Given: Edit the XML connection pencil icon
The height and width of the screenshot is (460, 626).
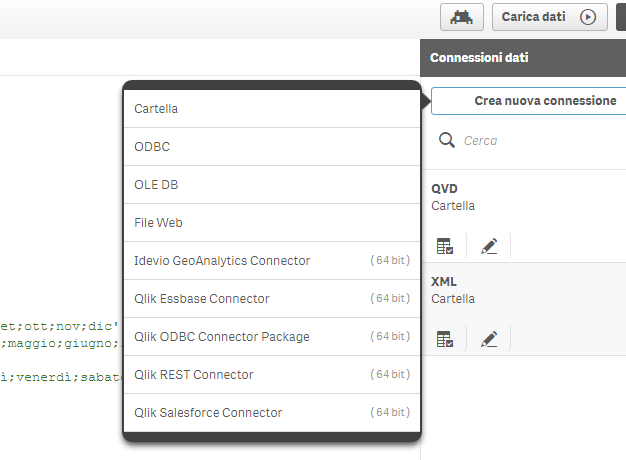Looking at the screenshot, I should [x=489, y=339].
